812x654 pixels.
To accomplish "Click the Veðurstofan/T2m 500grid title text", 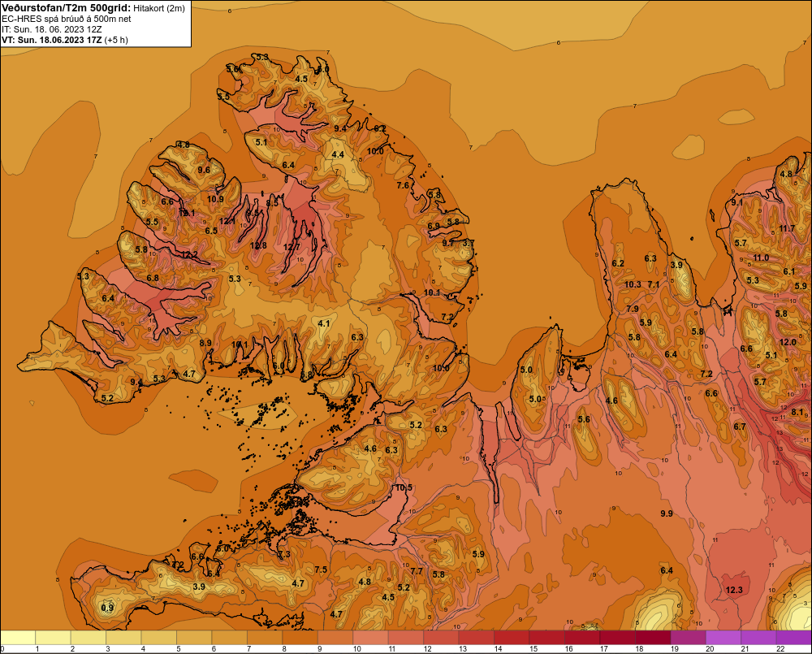I will (66, 8).
